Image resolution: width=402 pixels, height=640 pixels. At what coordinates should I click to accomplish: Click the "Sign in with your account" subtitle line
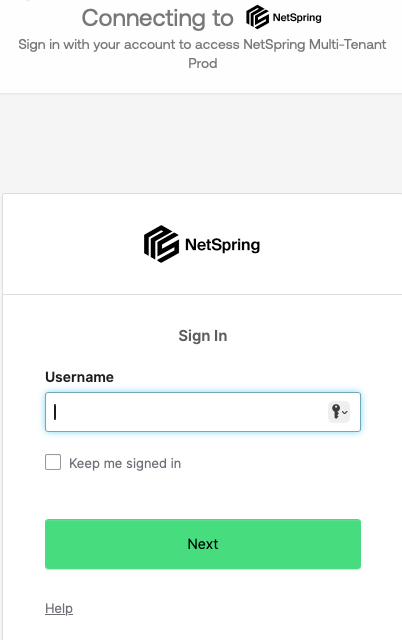(x=202, y=44)
